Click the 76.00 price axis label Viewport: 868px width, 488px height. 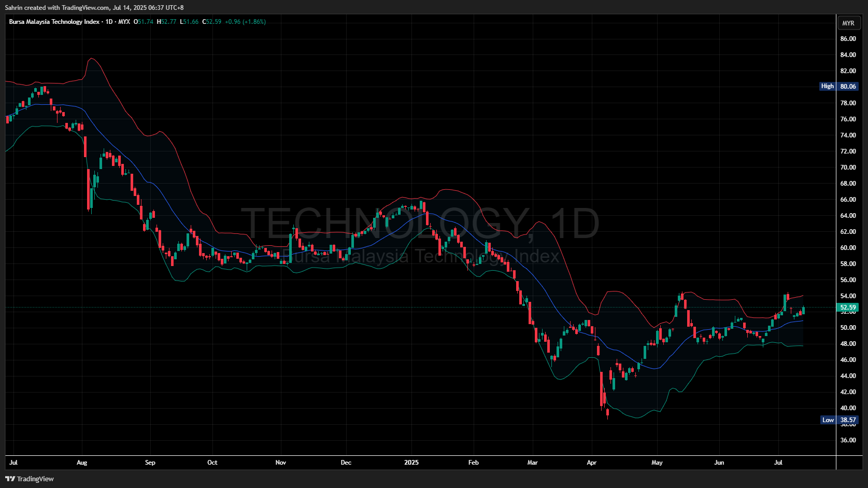coord(848,119)
